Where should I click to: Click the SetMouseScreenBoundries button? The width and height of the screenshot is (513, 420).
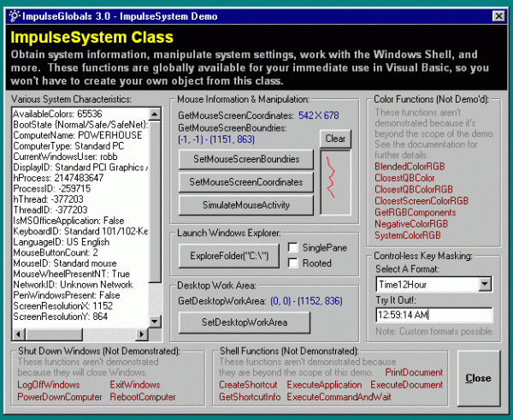click(x=246, y=159)
